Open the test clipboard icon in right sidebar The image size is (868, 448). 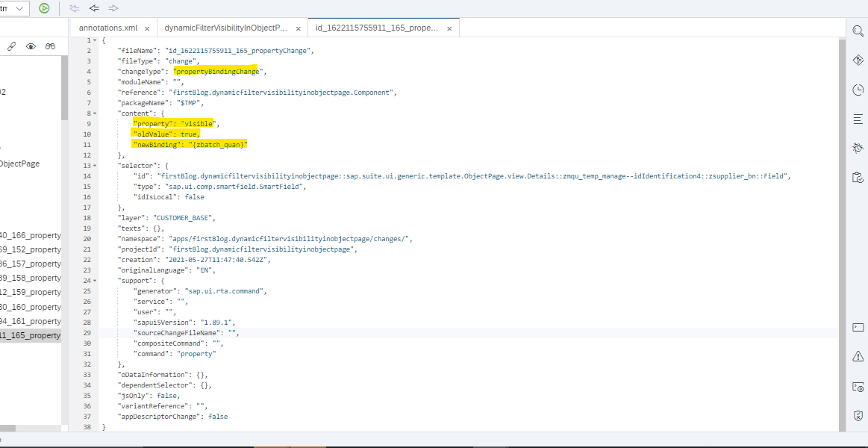point(858,177)
